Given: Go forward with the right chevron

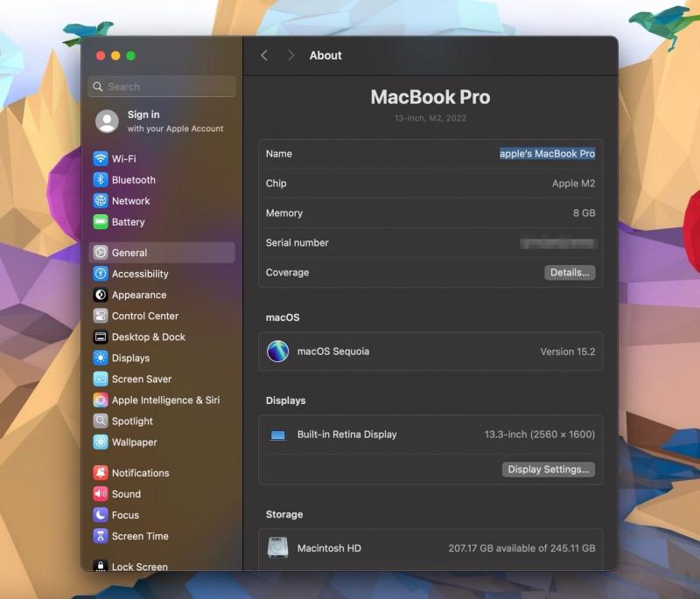Looking at the screenshot, I should pos(290,55).
